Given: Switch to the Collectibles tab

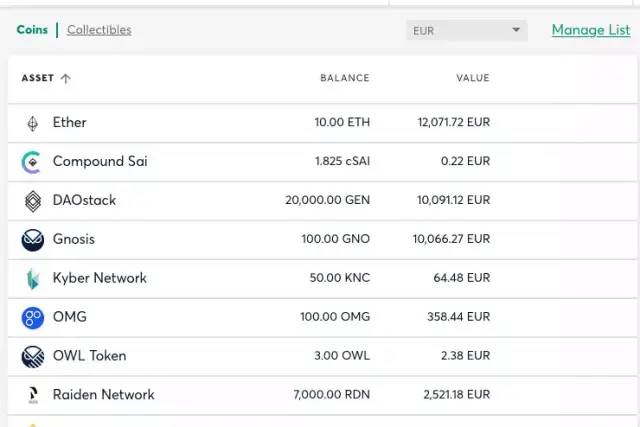Looking at the screenshot, I should tap(99, 30).
